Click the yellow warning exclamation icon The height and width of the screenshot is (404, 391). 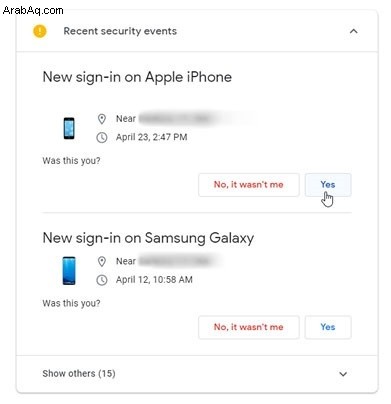[x=40, y=31]
